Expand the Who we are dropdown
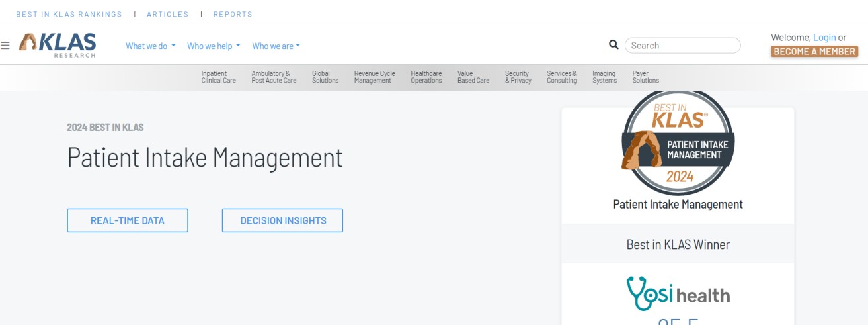The width and height of the screenshot is (868, 325). [x=276, y=46]
